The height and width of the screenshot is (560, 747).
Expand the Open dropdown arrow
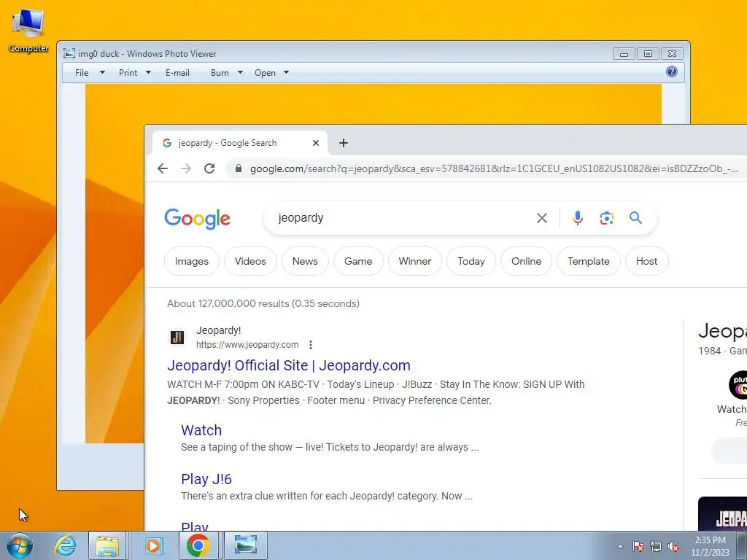pos(286,72)
